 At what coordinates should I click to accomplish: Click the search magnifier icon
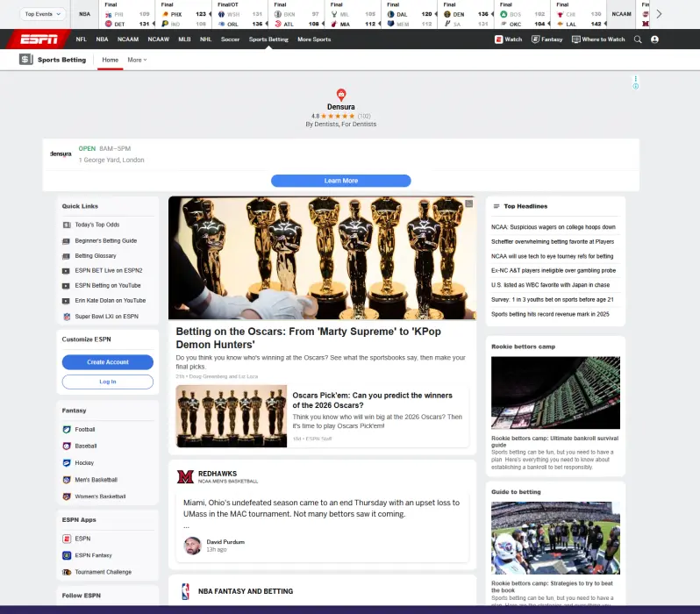(x=638, y=39)
